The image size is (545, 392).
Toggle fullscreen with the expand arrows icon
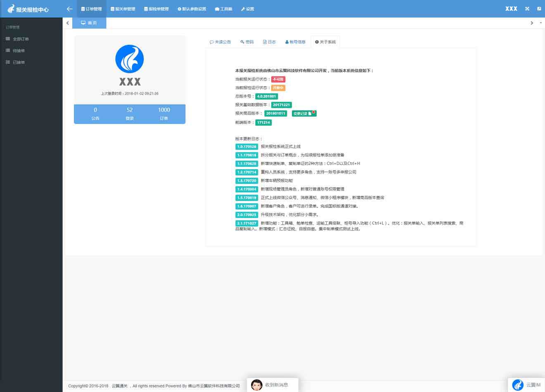(x=527, y=9)
